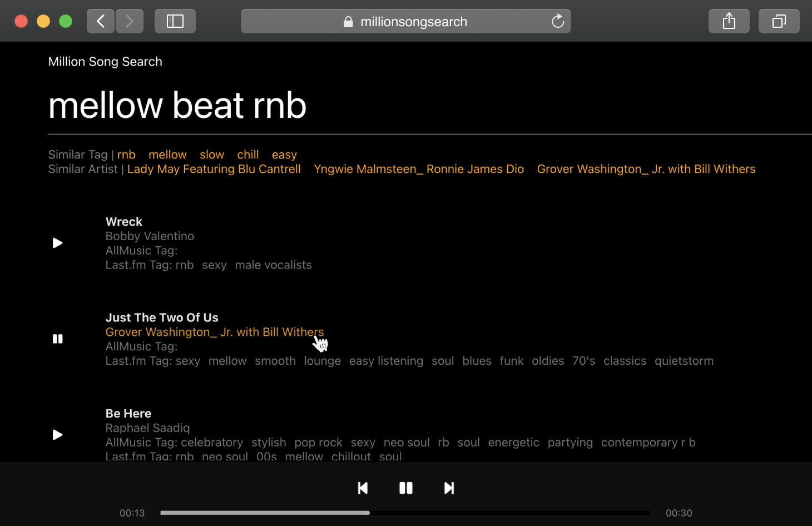The width and height of the screenshot is (812, 526).
Task: Skip to previous track in player bar
Action: point(363,488)
